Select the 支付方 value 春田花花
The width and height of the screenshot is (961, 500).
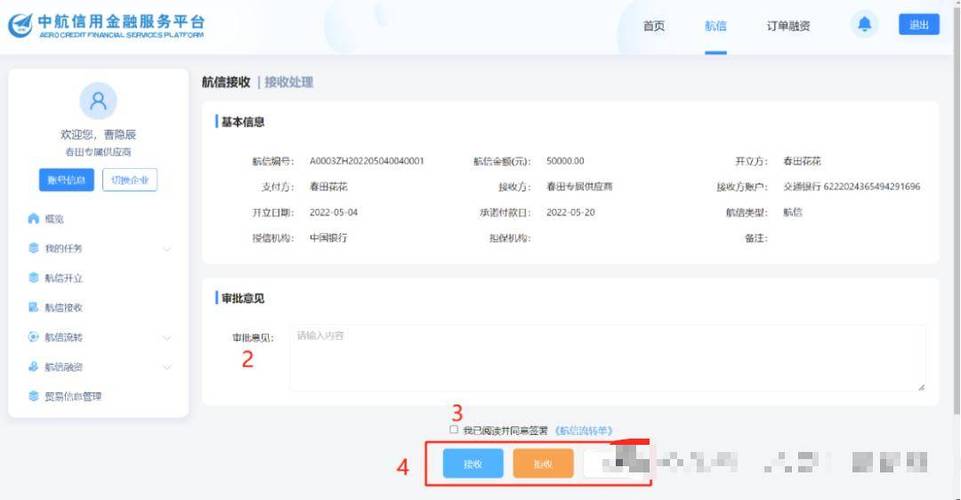click(329, 187)
